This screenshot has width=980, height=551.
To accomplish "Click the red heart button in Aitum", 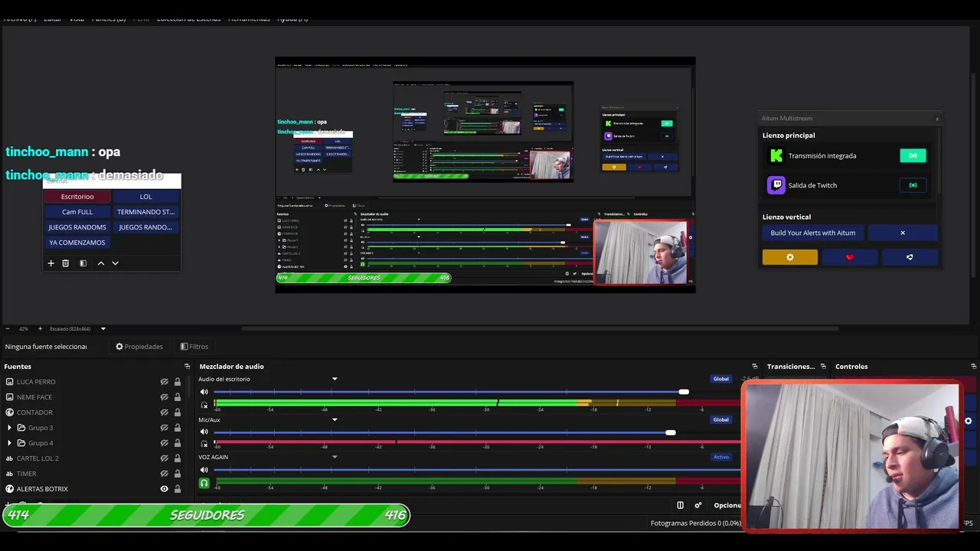I will pos(850,257).
